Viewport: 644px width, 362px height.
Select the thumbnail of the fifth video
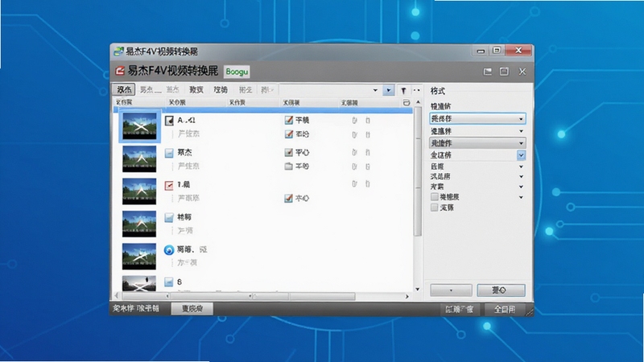(x=139, y=256)
